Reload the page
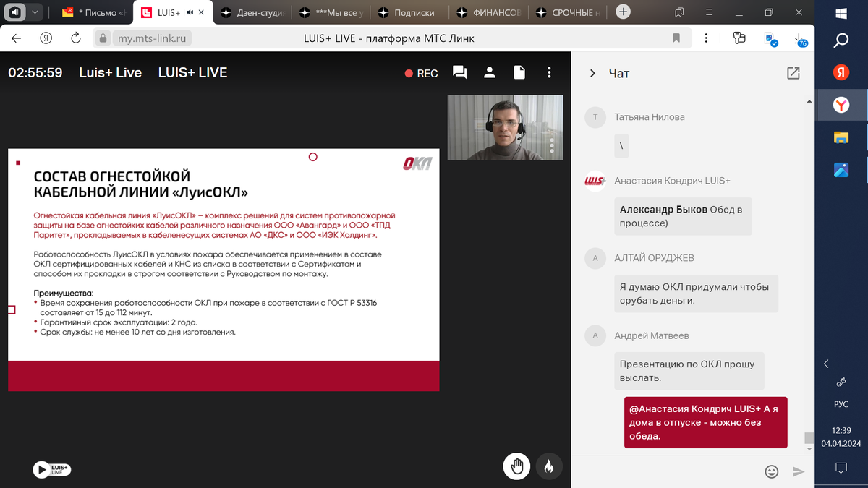The image size is (868, 488). 76,38
